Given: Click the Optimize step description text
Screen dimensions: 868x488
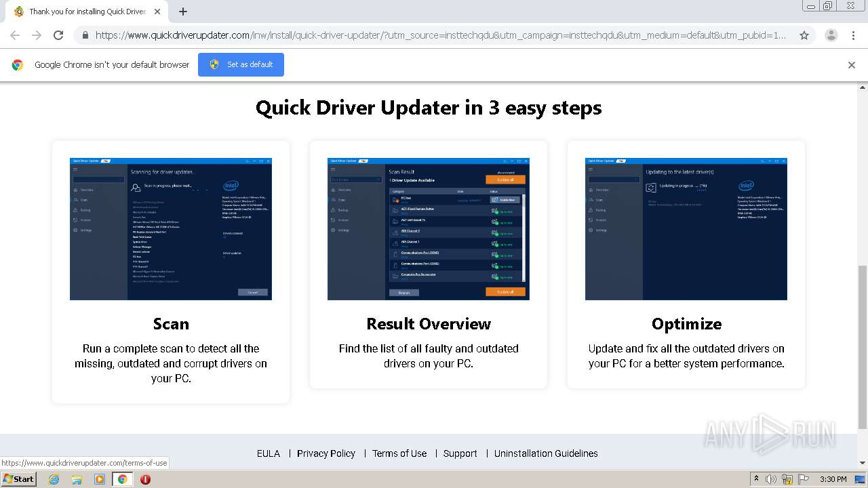Looking at the screenshot, I should pyautogui.click(x=686, y=356).
